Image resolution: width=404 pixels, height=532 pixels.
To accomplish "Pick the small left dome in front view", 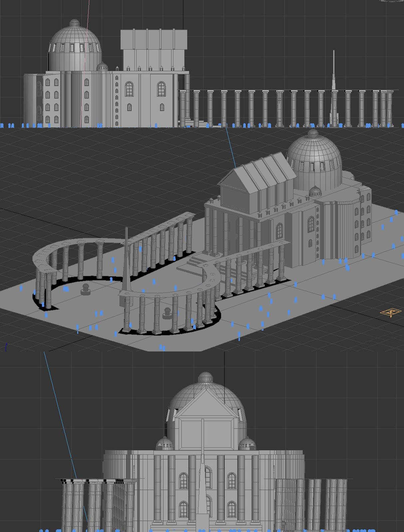I will (x=165, y=444).
